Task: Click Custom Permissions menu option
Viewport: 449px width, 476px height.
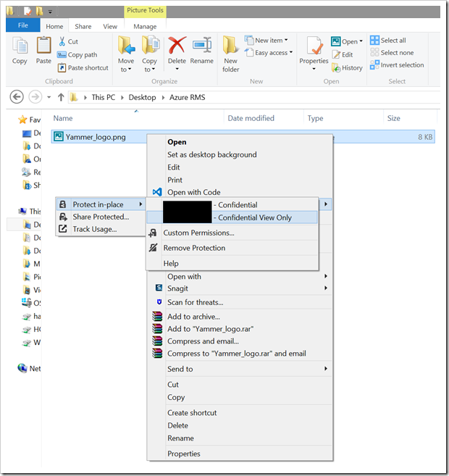Action: [198, 233]
